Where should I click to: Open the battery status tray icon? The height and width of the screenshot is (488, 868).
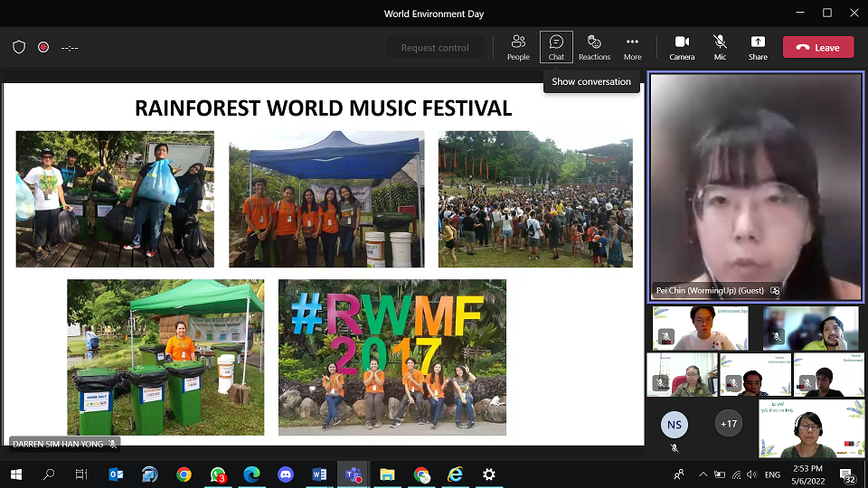(720, 474)
